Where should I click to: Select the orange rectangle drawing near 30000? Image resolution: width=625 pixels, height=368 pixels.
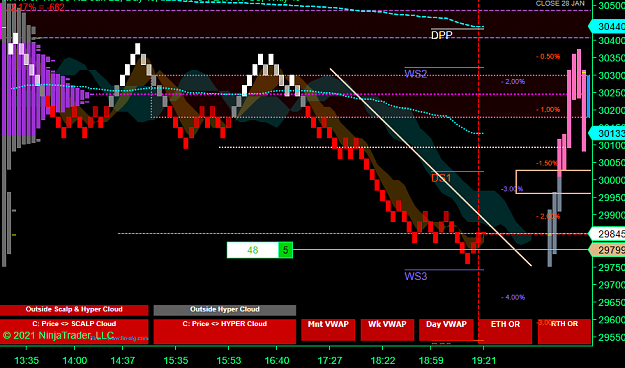[553, 182]
